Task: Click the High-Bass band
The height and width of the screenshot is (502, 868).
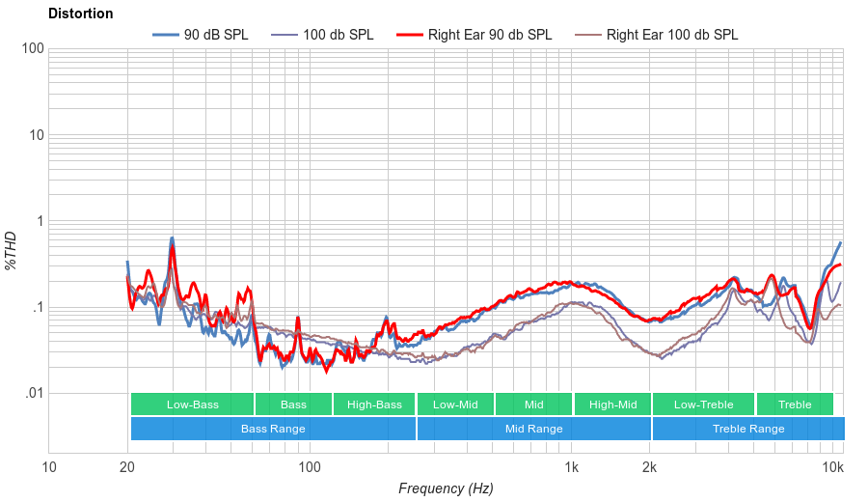Action: point(374,404)
